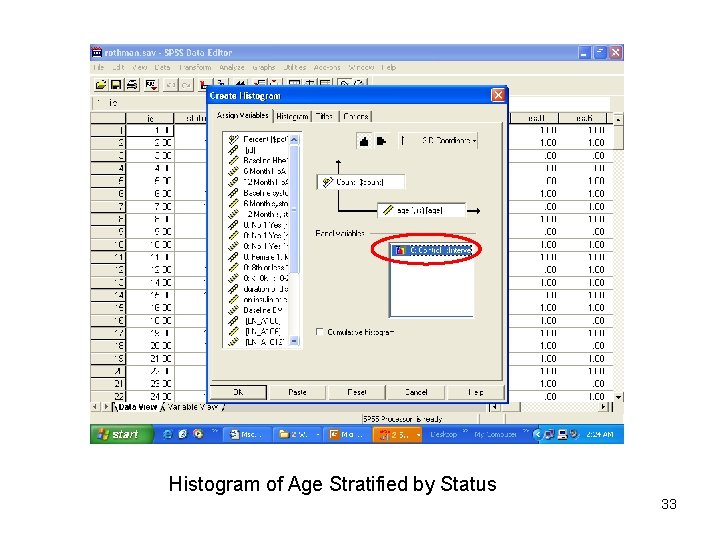
Task: Select the age variable on the X axis
Action: (x=421, y=211)
